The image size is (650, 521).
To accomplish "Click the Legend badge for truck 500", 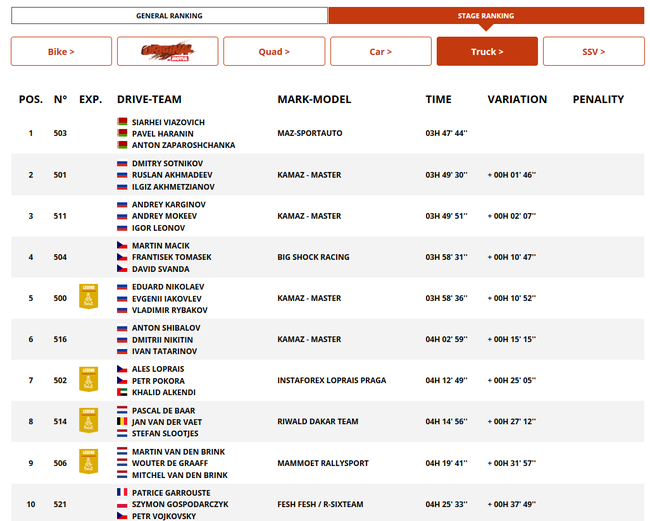I will pos(88,296).
